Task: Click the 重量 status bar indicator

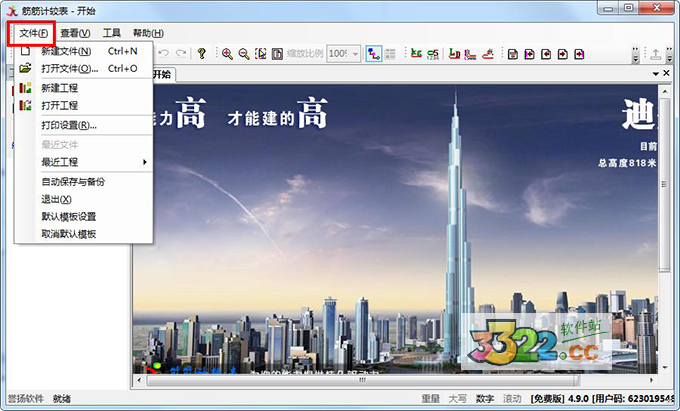Action: click(431, 398)
